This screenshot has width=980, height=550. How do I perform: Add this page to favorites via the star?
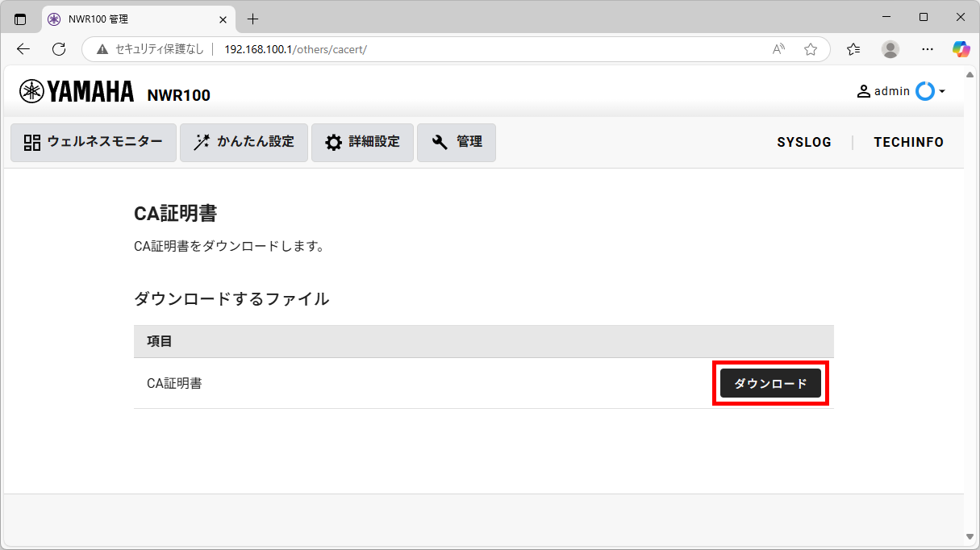(810, 49)
